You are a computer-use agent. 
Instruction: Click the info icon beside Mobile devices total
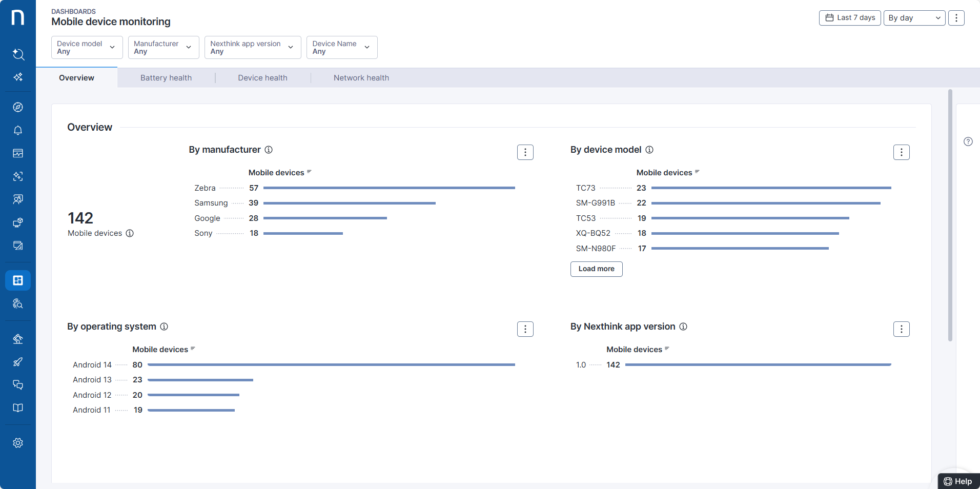130,233
